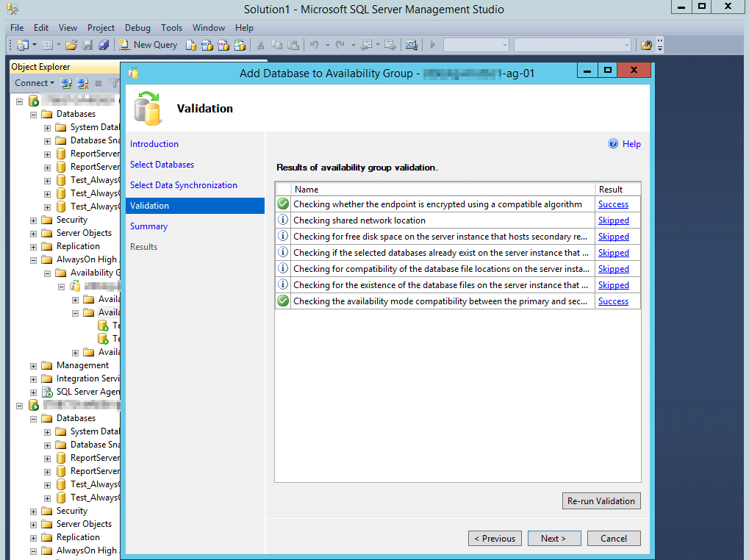Open the View menu
This screenshot has height=560, width=749.
click(68, 28)
